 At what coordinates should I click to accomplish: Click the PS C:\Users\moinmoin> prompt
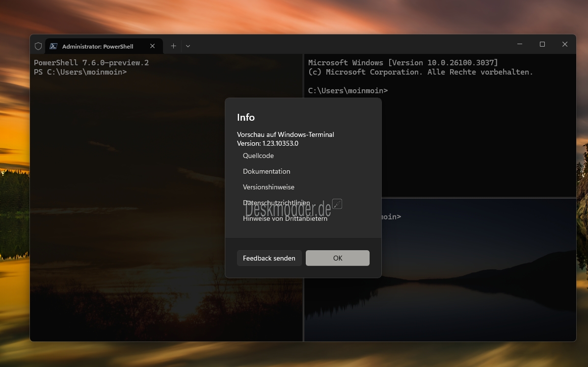pyautogui.click(x=80, y=72)
